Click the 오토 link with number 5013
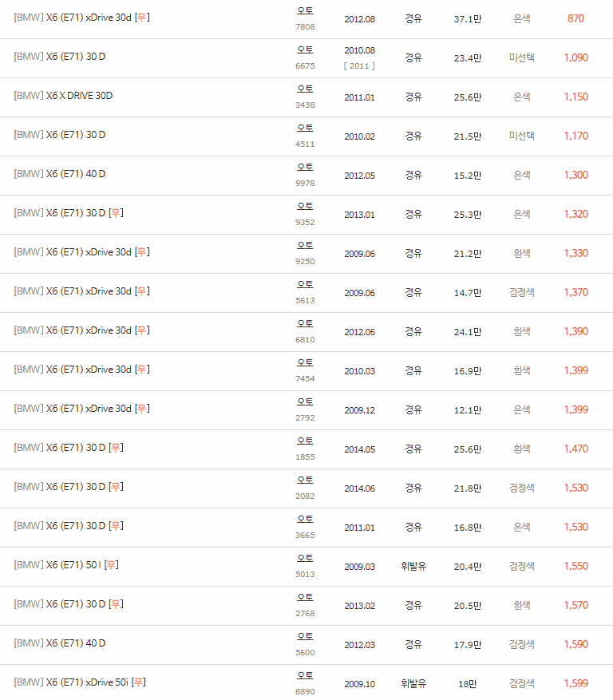613x700 pixels. 305,559
